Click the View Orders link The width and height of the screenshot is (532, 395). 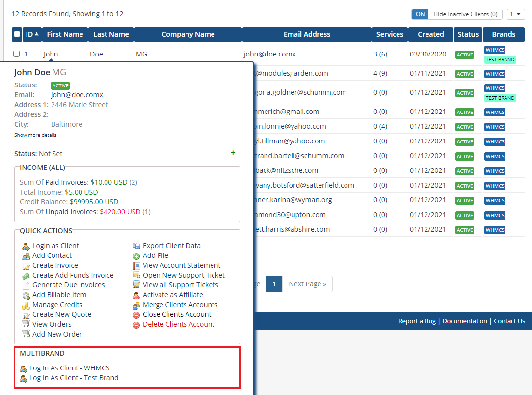52,324
